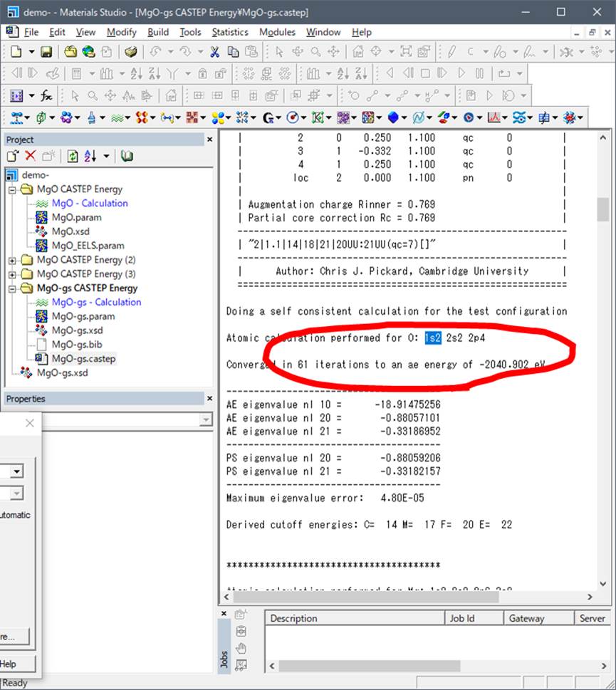Refresh the project with the green arrows icon
616x690 pixels.
[x=73, y=156]
